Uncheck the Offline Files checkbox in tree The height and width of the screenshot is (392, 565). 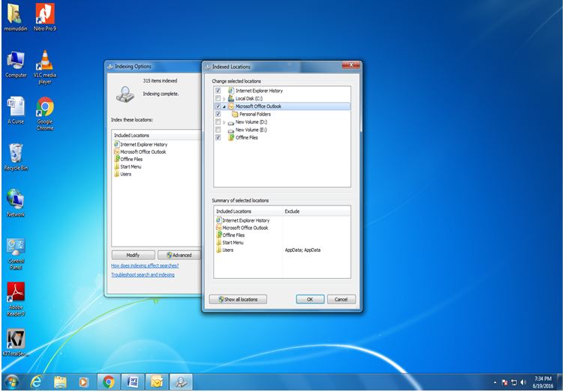point(218,137)
